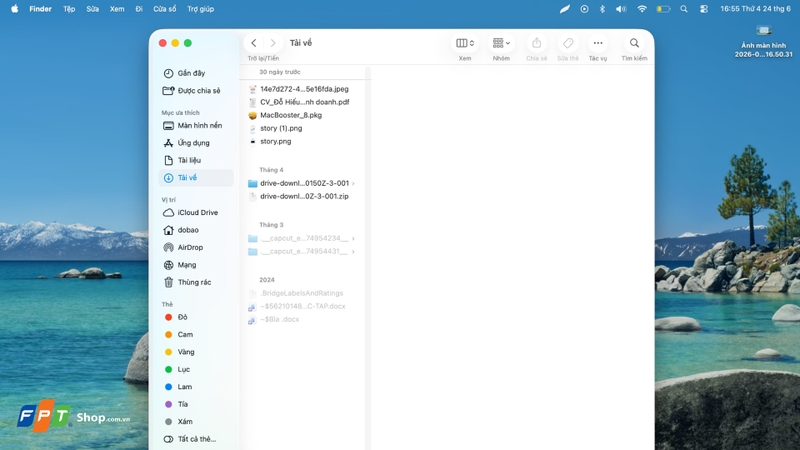
Task: Click Tất cả thẻ… in sidebar
Action: tap(196, 439)
